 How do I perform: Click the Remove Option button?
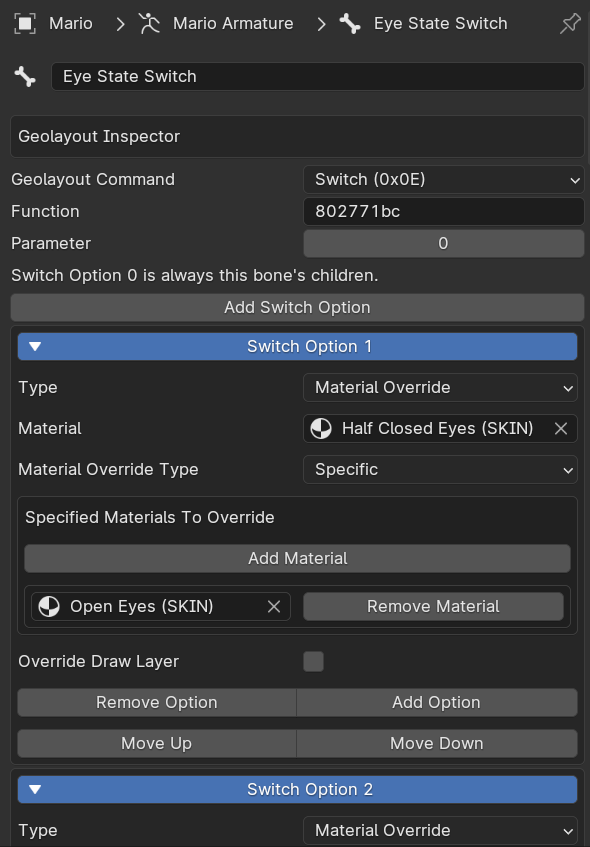[x=157, y=702]
